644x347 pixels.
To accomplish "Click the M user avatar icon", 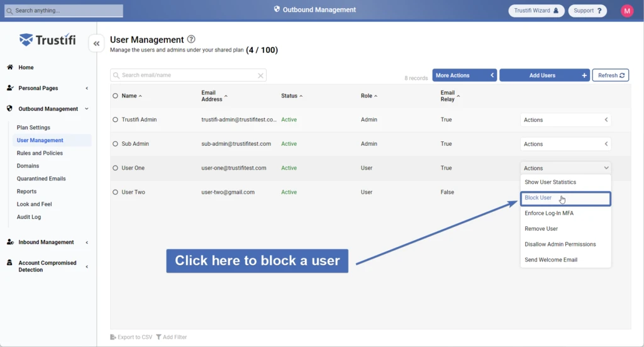I will [626, 11].
